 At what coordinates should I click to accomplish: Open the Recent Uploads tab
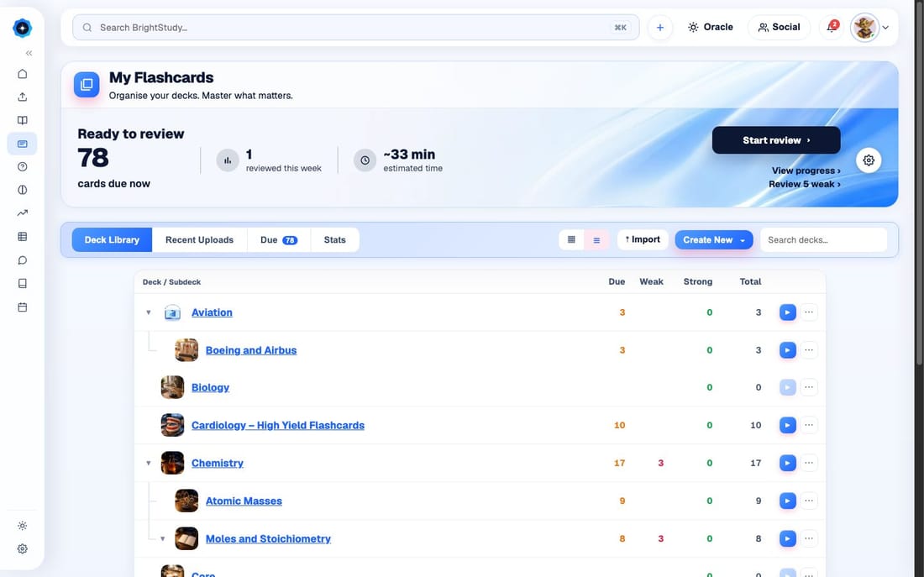pyautogui.click(x=199, y=240)
